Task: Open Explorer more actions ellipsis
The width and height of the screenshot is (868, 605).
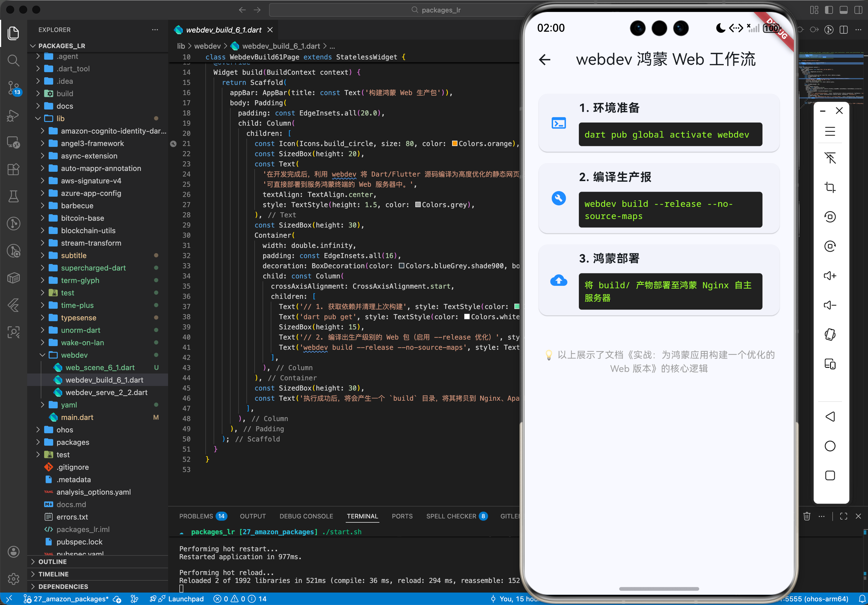Action: pos(155,30)
